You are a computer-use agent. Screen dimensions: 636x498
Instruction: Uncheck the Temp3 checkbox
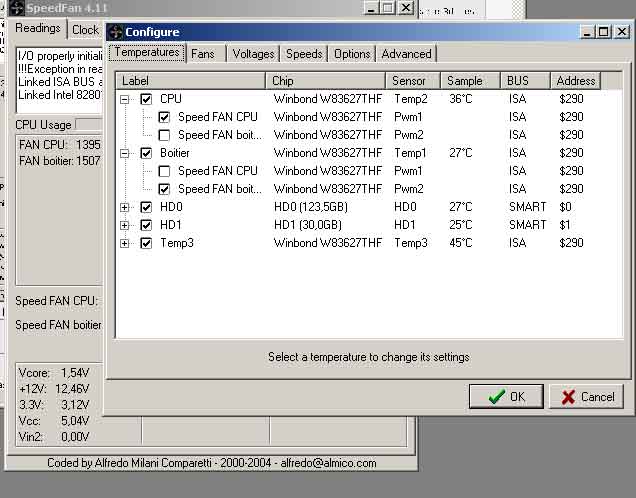click(x=147, y=243)
